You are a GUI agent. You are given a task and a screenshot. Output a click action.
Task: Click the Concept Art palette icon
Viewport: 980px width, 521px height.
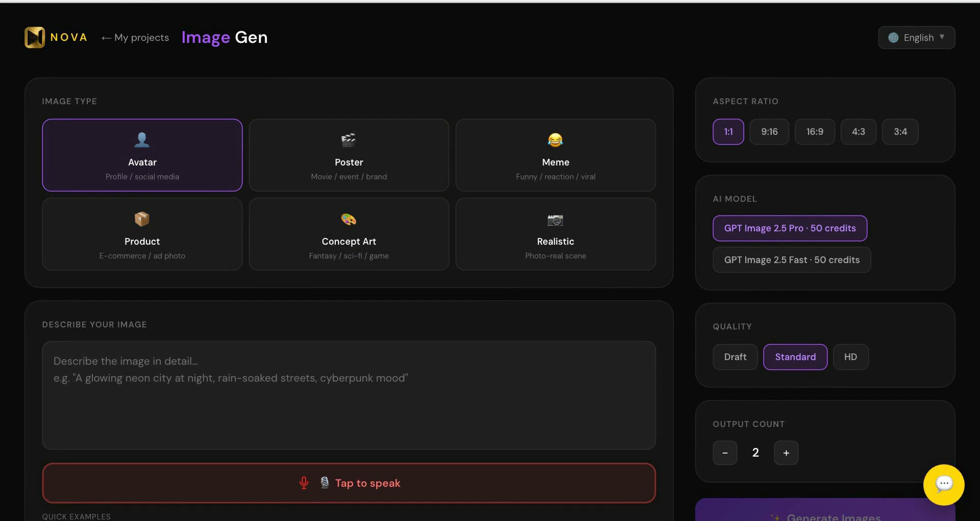click(x=349, y=219)
